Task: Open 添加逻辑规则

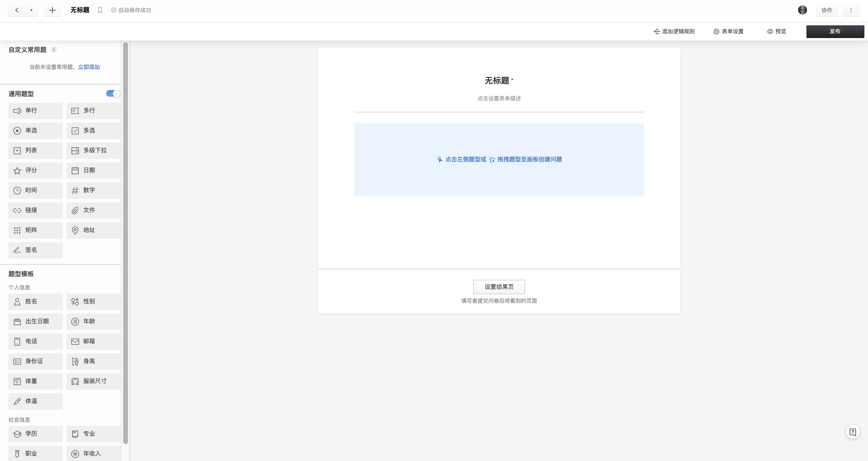Action: tap(674, 31)
